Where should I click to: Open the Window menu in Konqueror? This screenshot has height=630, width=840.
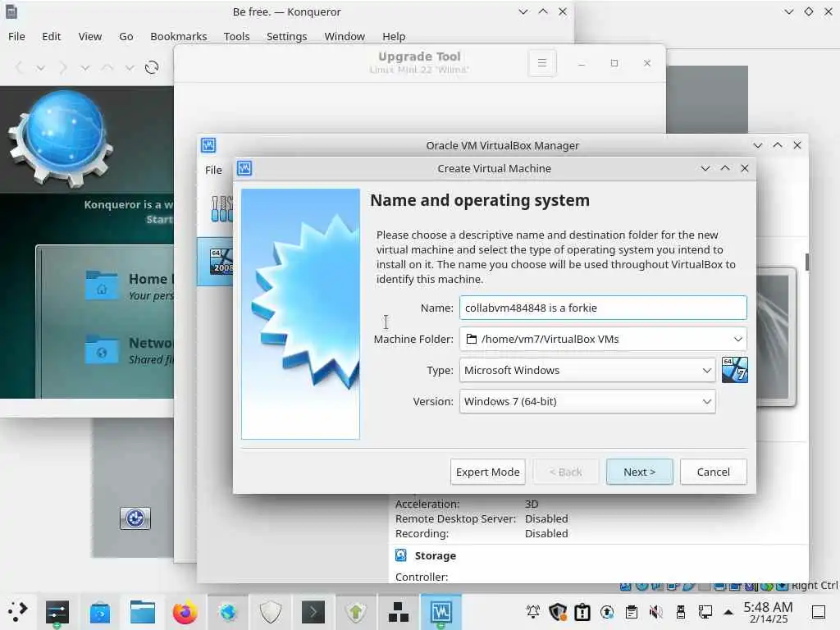point(345,36)
